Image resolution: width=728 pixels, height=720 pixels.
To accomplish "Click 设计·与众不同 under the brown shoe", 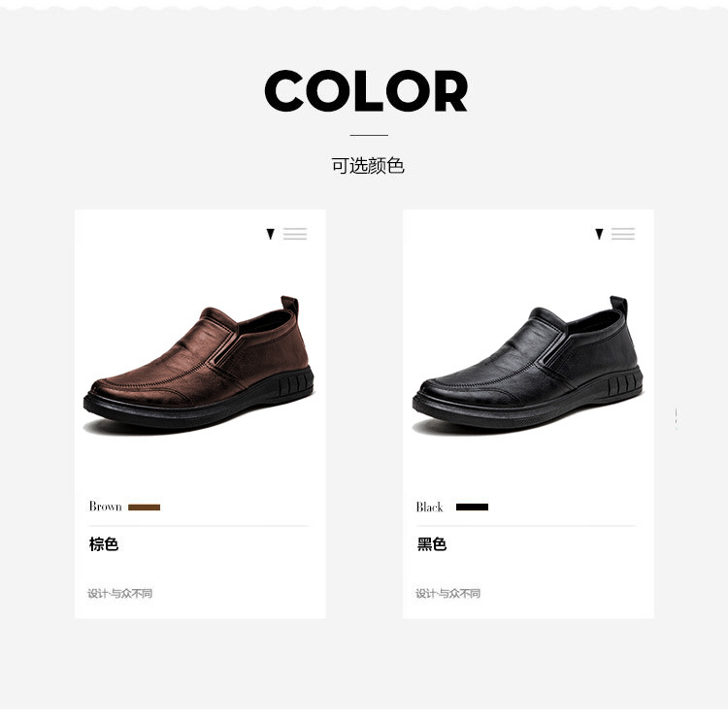I will pos(119,593).
